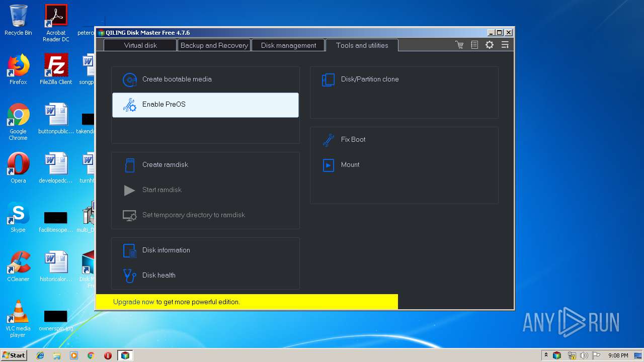Open Acrobat Reader DC desktop shortcut
Screen dimensions: 644x362
[x=56, y=23]
